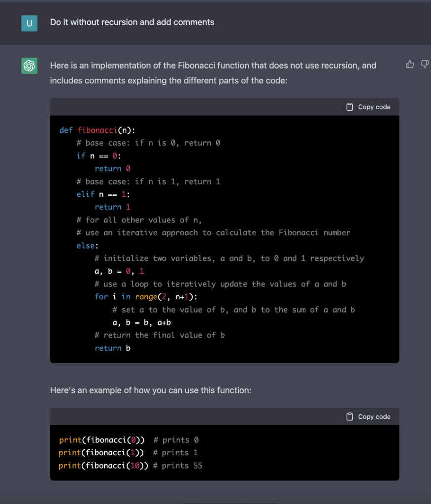
Task: Click the 'def fibonacci(n):' line
Action: (x=97, y=130)
